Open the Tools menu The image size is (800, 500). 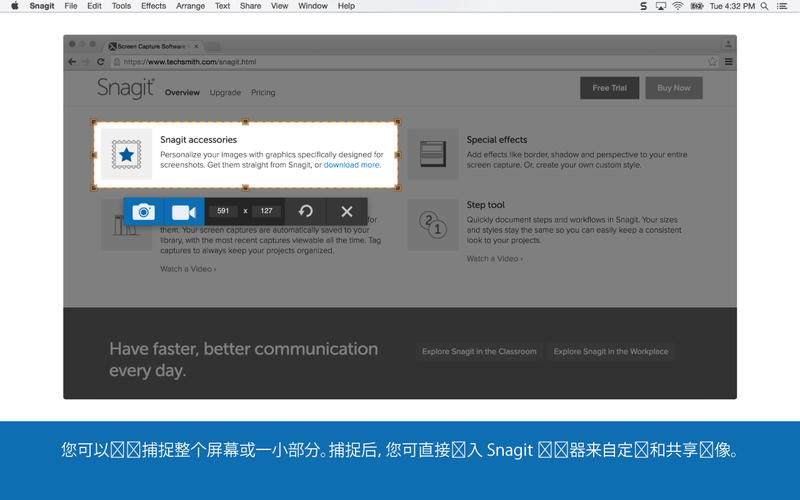(121, 6)
